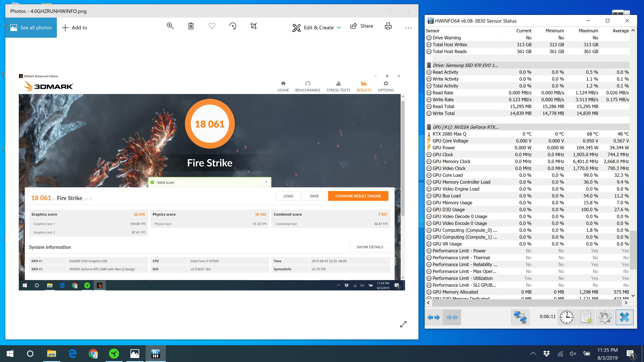
Task: Click HWiNFO network remote monitor icon
Action: click(x=520, y=317)
